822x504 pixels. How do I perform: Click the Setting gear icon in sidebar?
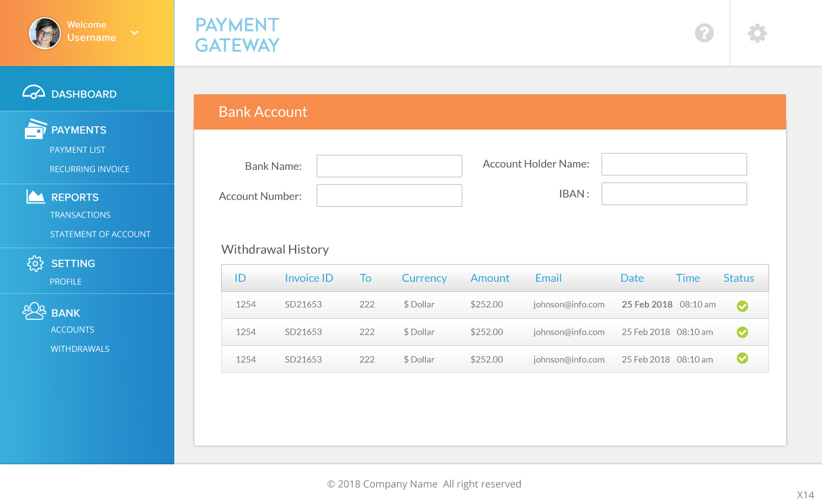pos(35,264)
